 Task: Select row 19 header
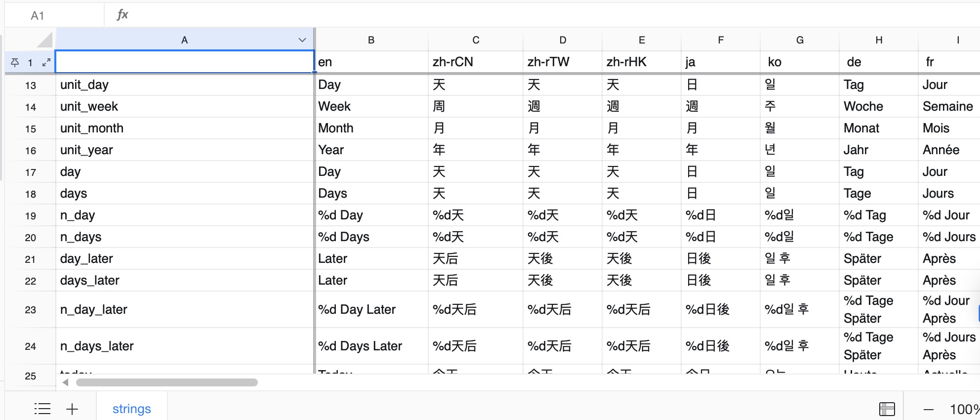[31, 215]
